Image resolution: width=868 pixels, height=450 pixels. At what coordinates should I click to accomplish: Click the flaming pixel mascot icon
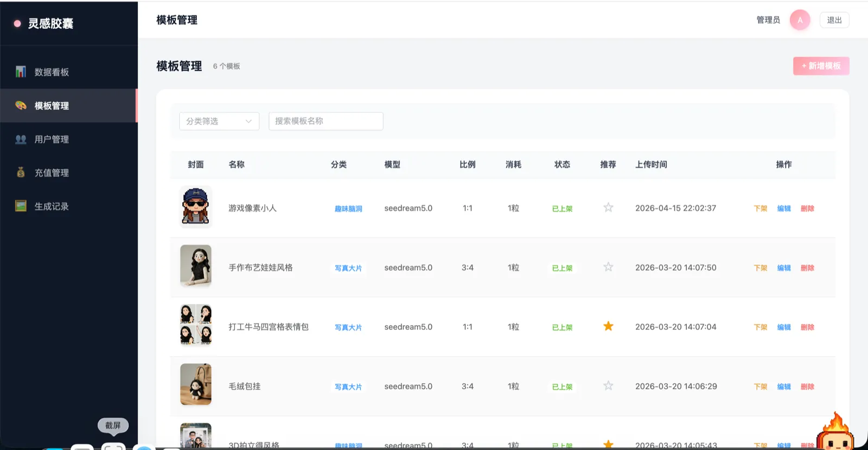[835, 432]
